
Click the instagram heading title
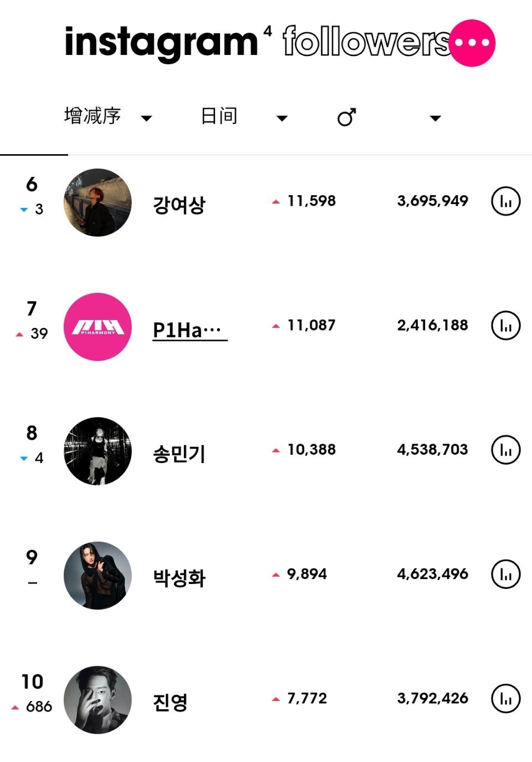click(x=161, y=43)
